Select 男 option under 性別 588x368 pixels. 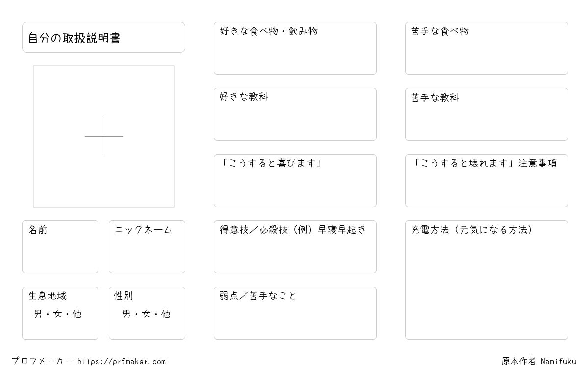pyautogui.click(x=127, y=314)
